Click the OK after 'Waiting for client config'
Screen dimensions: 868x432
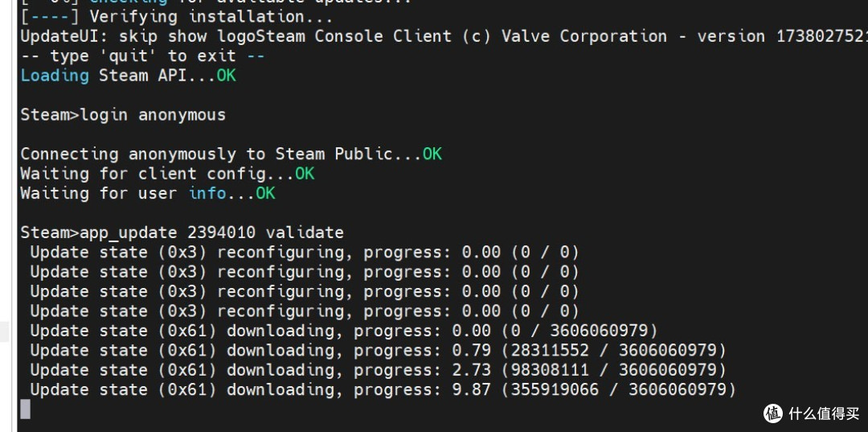pos(305,174)
